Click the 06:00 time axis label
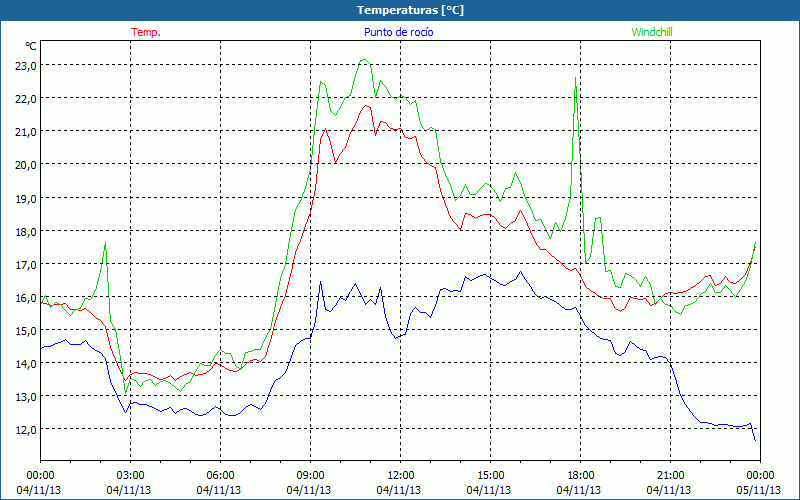Image resolution: width=800 pixels, height=500 pixels. tap(220, 476)
